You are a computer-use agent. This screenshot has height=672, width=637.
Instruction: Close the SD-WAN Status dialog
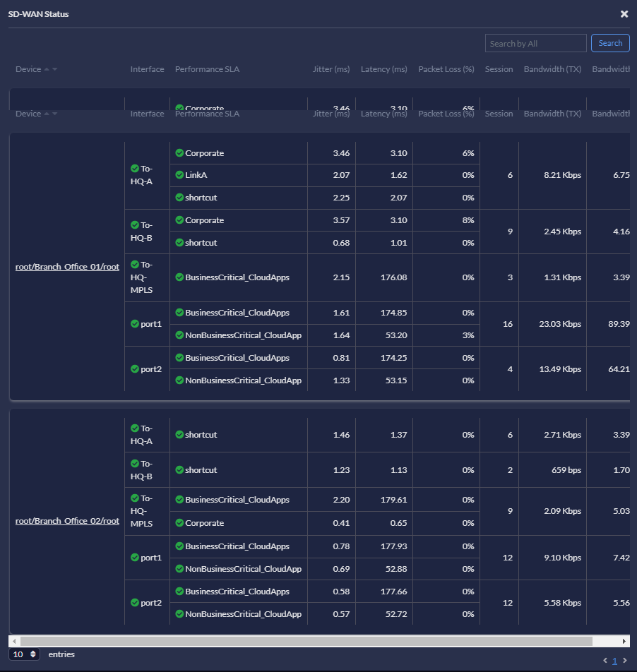[x=624, y=14]
